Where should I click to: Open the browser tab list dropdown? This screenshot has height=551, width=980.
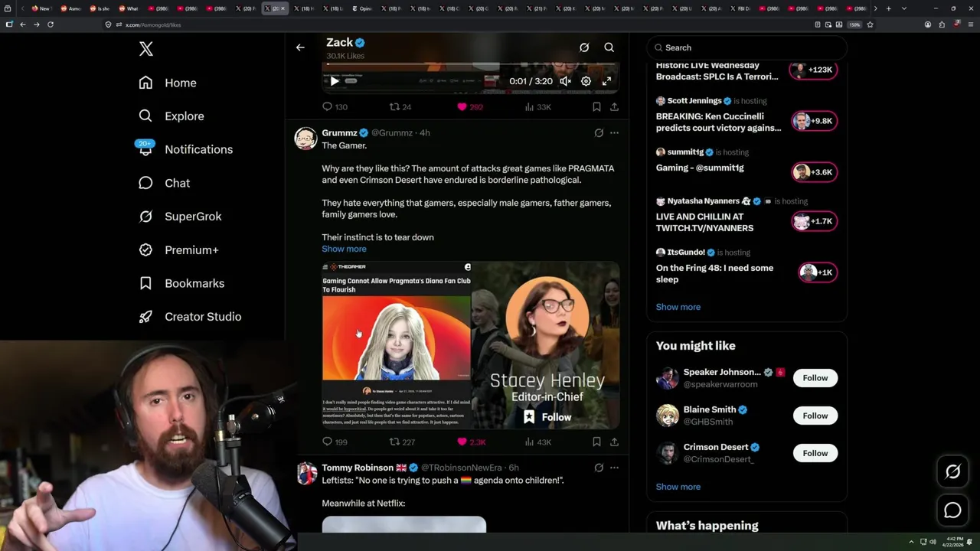pos(904,8)
